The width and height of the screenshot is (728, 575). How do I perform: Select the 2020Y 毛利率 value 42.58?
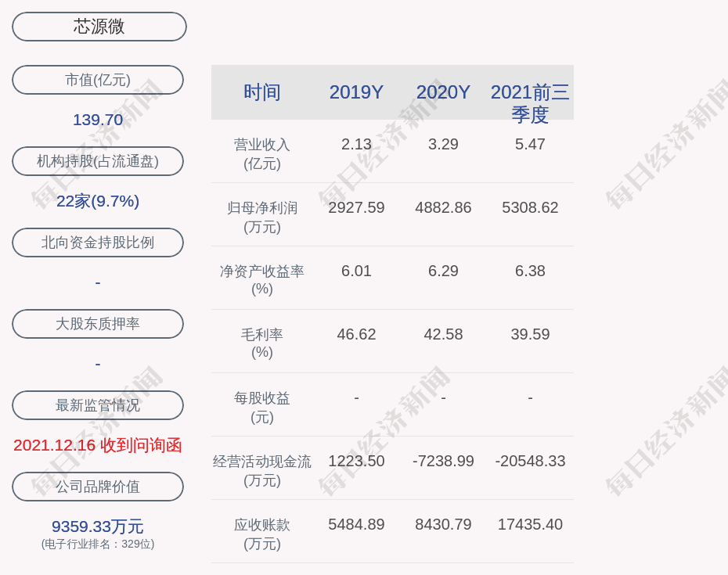click(x=443, y=334)
